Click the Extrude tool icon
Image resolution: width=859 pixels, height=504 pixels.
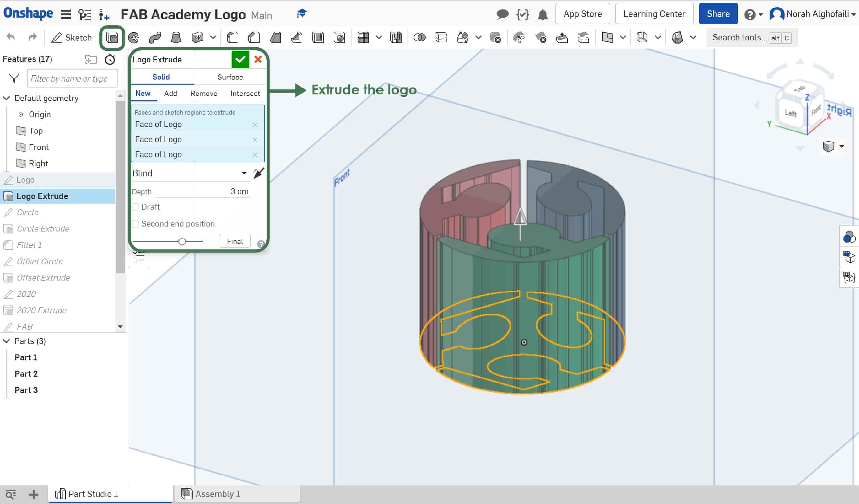112,37
